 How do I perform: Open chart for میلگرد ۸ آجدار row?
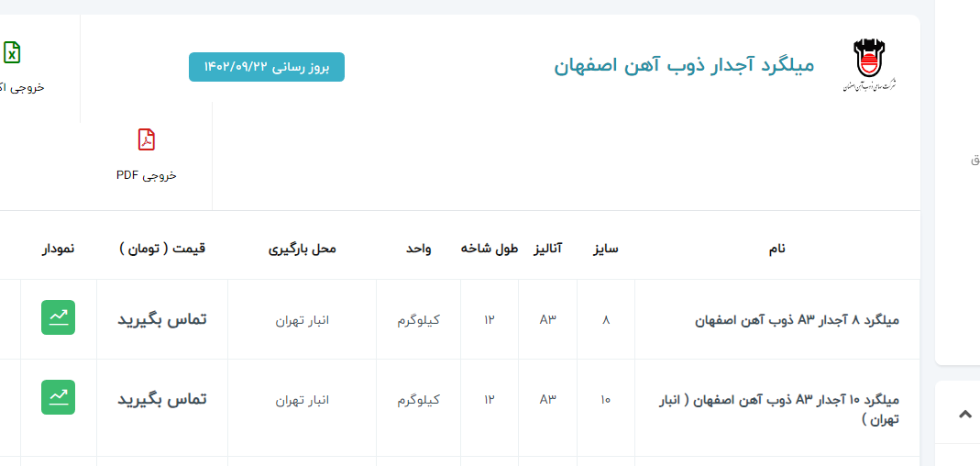coord(59,317)
